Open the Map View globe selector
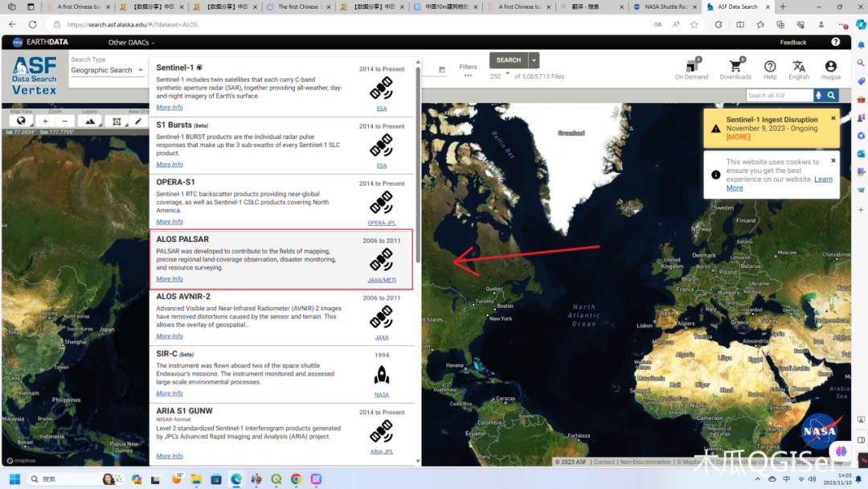 (21, 121)
